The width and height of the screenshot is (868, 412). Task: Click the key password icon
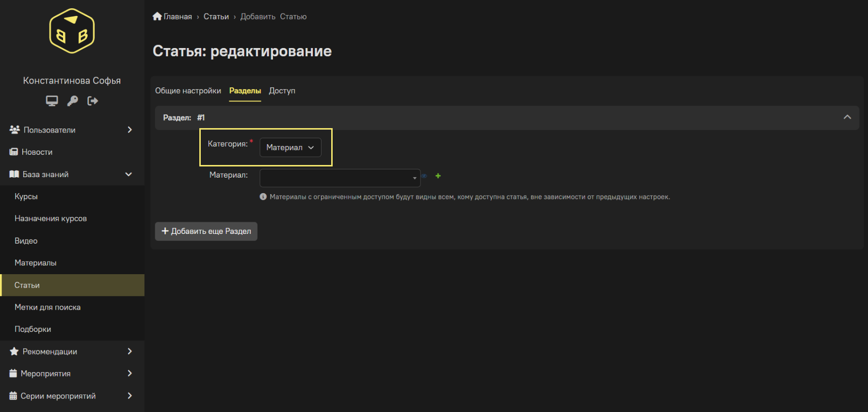[72, 101]
